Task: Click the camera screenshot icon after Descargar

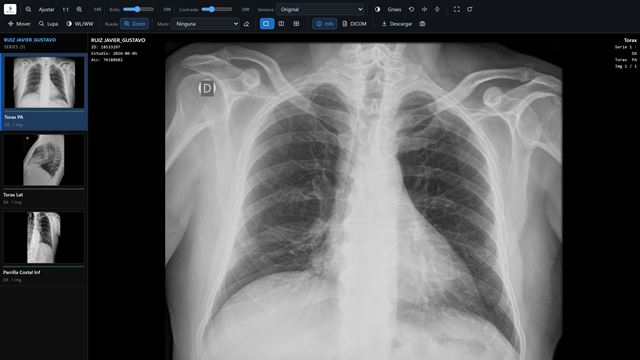Action: (x=422, y=24)
